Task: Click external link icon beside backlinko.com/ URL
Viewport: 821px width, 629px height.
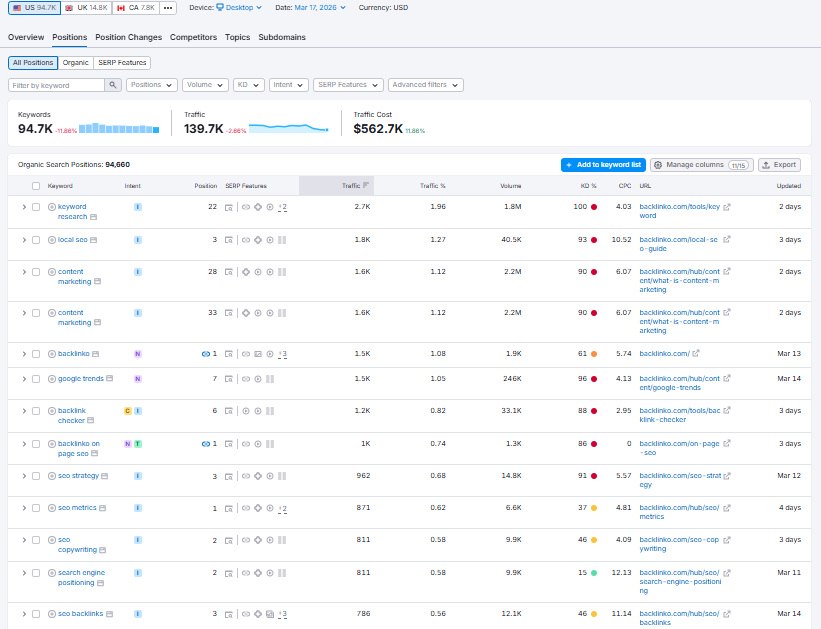Action: pyautogui.click(x=696, y=353)
